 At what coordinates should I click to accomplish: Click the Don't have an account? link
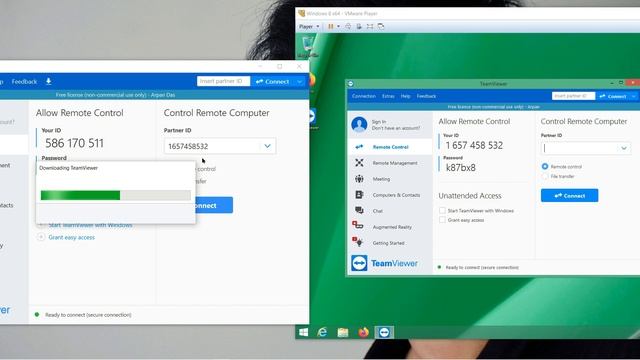(x=396, y=128)
